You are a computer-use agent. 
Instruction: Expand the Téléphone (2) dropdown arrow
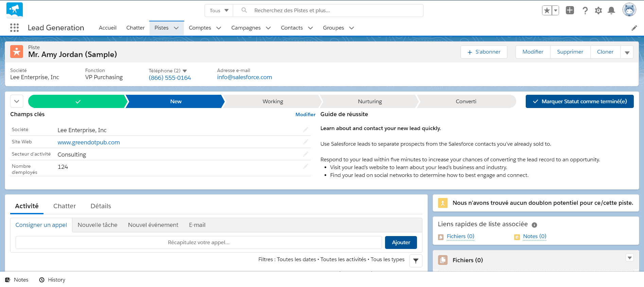tap(185, 71)
